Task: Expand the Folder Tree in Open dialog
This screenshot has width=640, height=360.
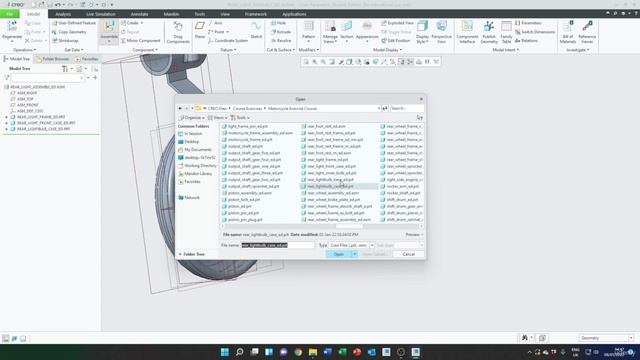Action: pos(191,254)
